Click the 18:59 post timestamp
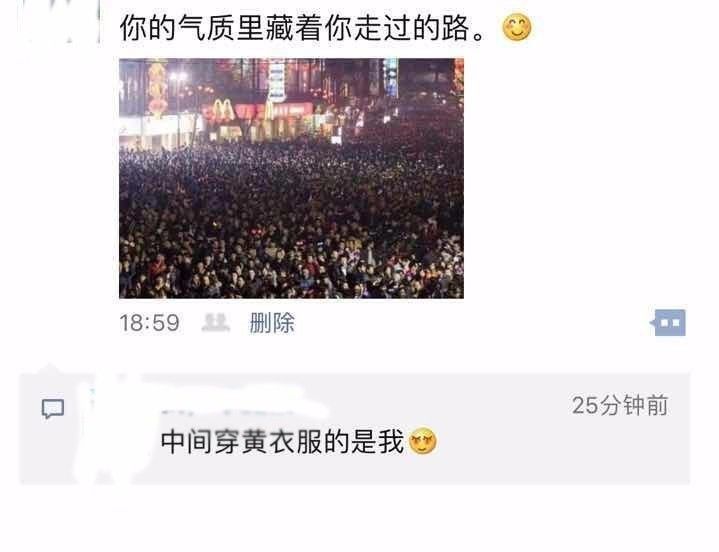The height and width of the screenshot is (552, 719). tap(149, 323)
